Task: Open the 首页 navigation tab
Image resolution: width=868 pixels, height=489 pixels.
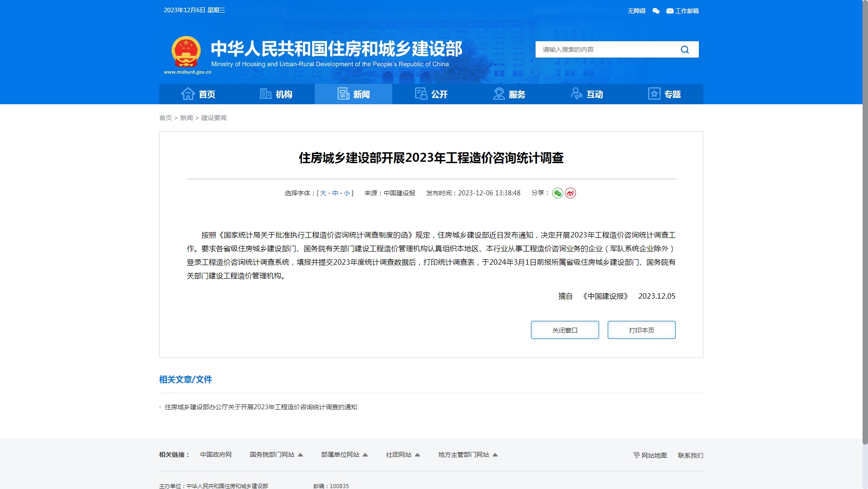Action: coord(198,94)
